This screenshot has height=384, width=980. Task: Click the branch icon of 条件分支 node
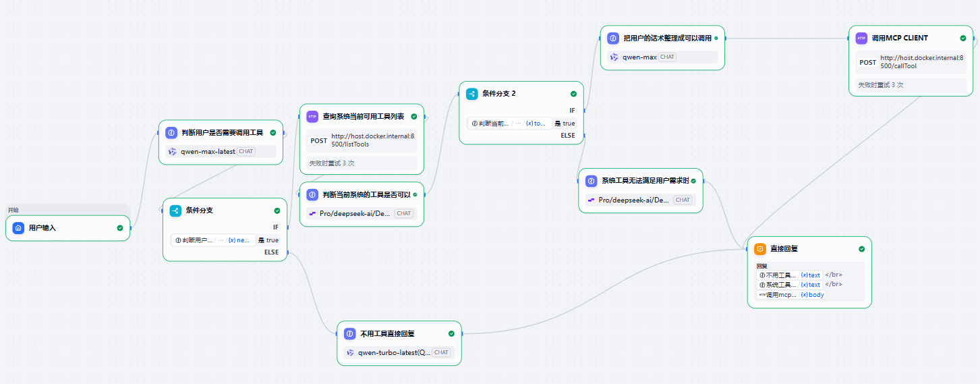(175, 211)
